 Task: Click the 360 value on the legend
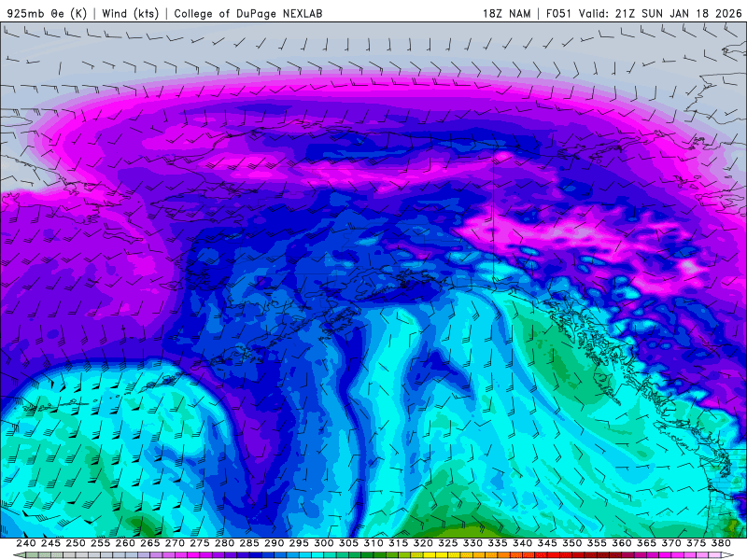tap(622, 543)
